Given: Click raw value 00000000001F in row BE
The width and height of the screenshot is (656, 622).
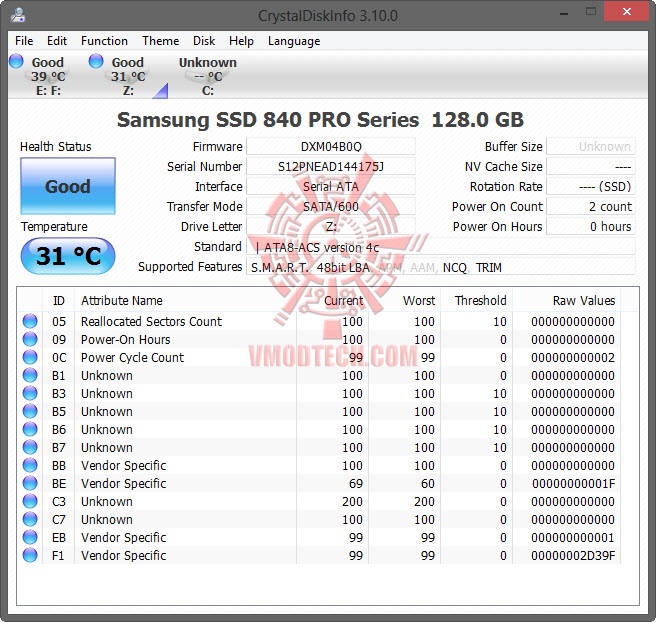Looking at the screenshot, I should (573, 484).
